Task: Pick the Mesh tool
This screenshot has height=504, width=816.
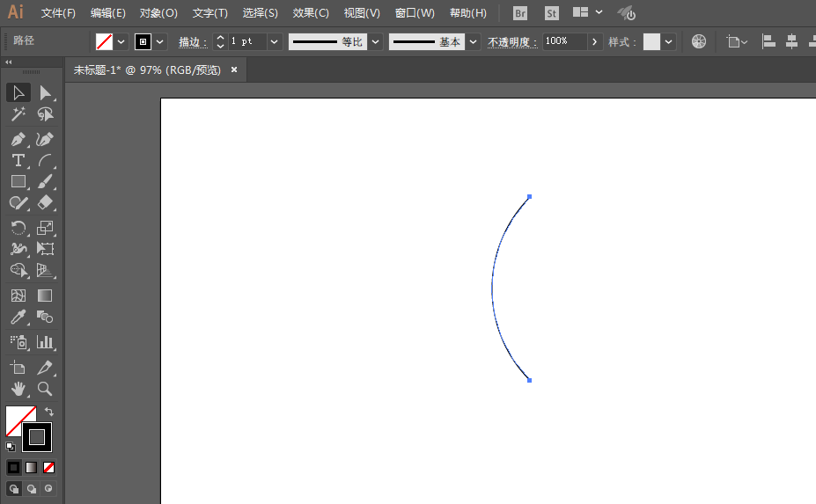Action: 18,296
